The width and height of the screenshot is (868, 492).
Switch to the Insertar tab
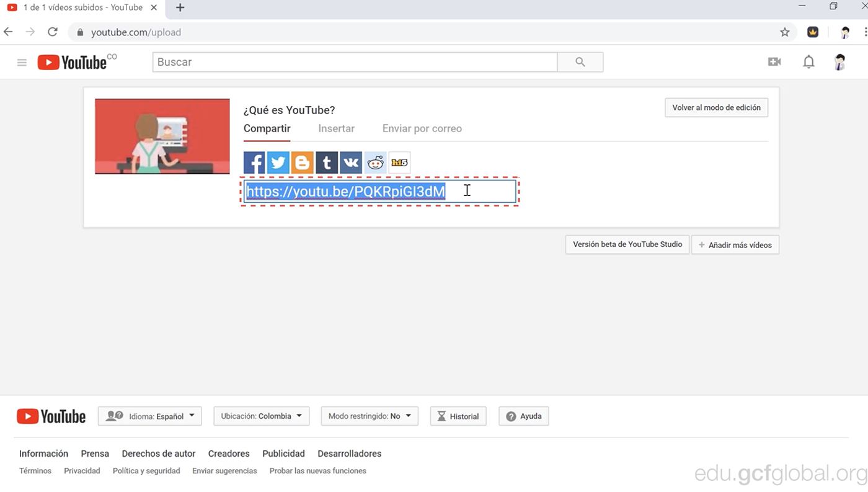pyautogui.click(x=336, y=128)
